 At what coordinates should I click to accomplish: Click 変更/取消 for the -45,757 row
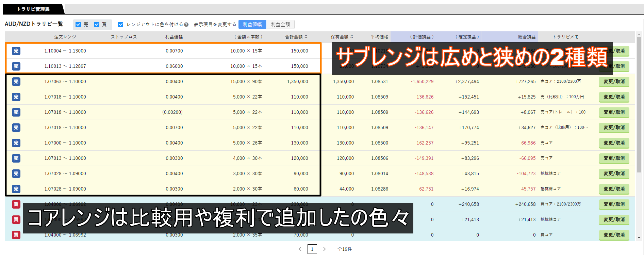(x=614, y=189)
